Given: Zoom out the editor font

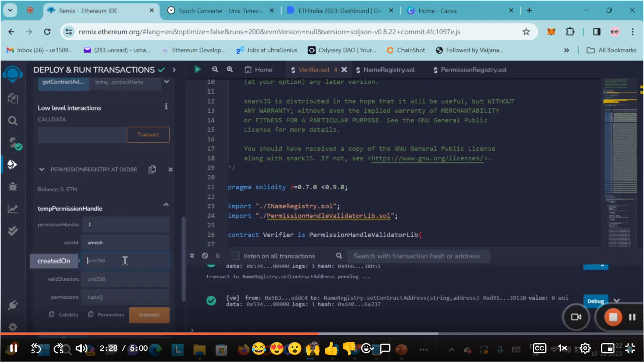Looking at the screenshot, I should click(215, 70).
